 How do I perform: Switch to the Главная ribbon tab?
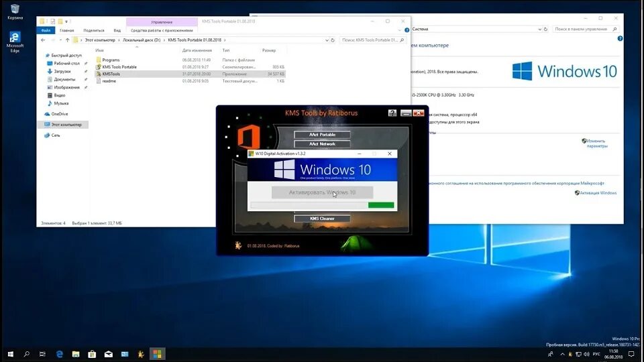click(66, 30)
